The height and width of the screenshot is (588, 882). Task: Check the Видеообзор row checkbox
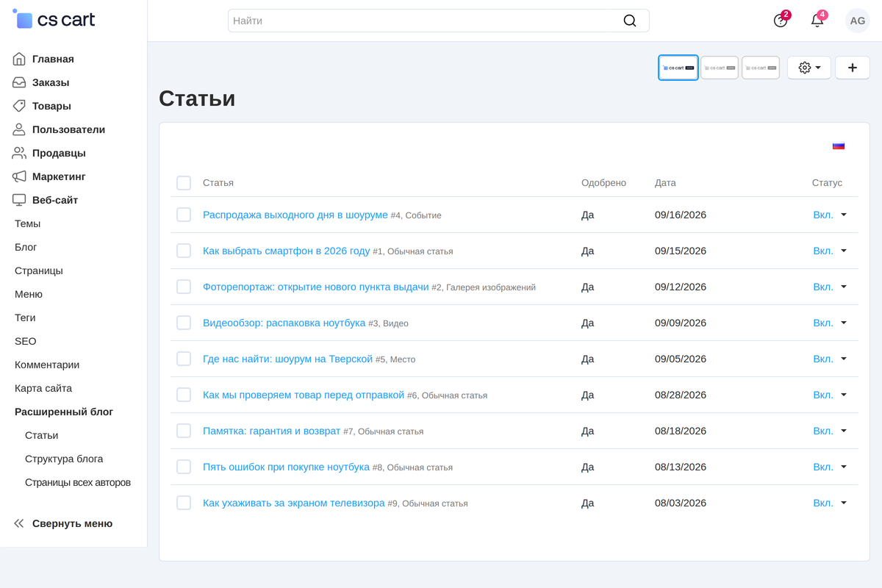[x=184, y=323]
